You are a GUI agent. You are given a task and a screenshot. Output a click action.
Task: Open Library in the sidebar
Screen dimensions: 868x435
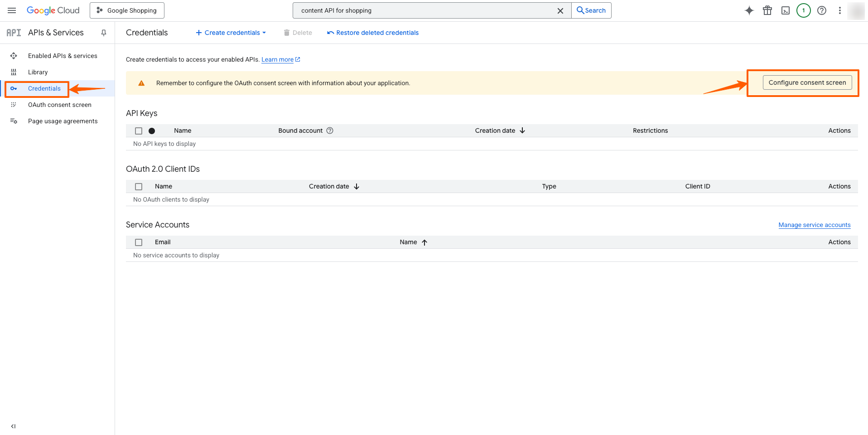pyautogui.click(x=38, y=72)
